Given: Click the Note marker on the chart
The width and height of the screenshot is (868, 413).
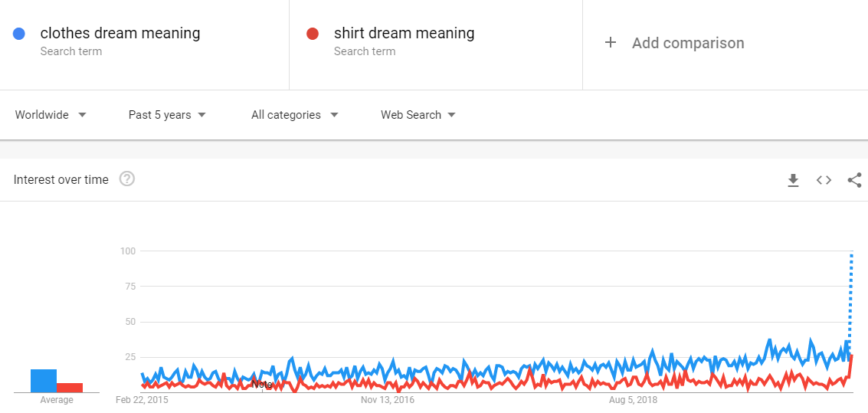Looking at the screenshot, I should click(x=262, y=384).
